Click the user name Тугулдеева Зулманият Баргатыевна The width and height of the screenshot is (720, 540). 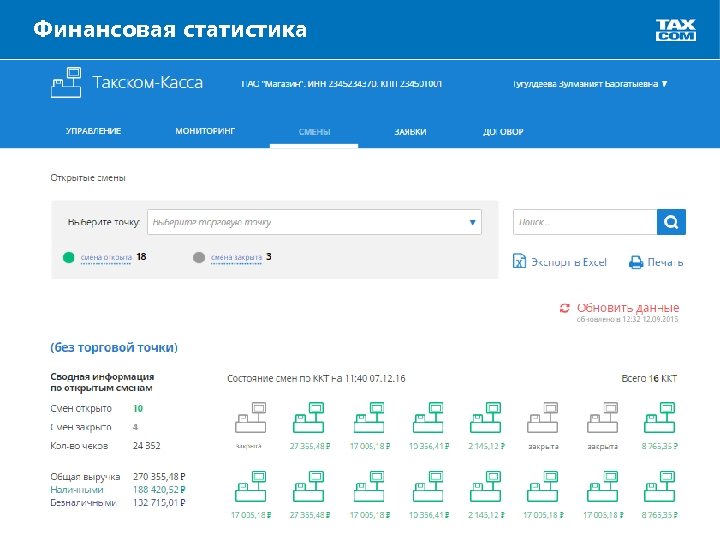coord(585,84)
